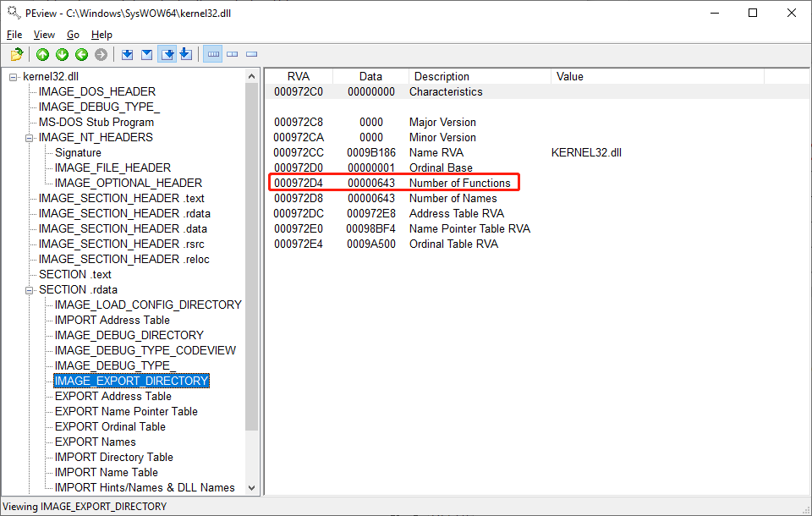
Task: Collapse the IMAGE_NT_HEADERS tree node
Action: coord(30,138)
